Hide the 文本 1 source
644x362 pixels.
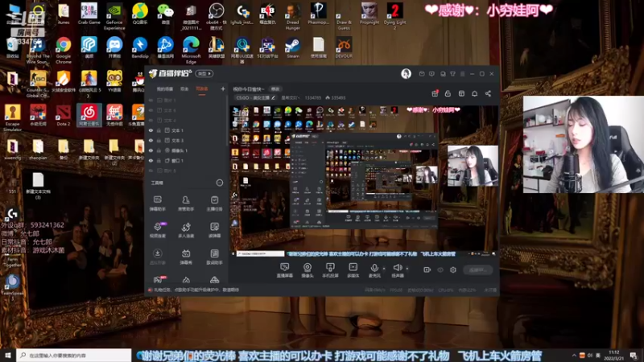(151, 130)
